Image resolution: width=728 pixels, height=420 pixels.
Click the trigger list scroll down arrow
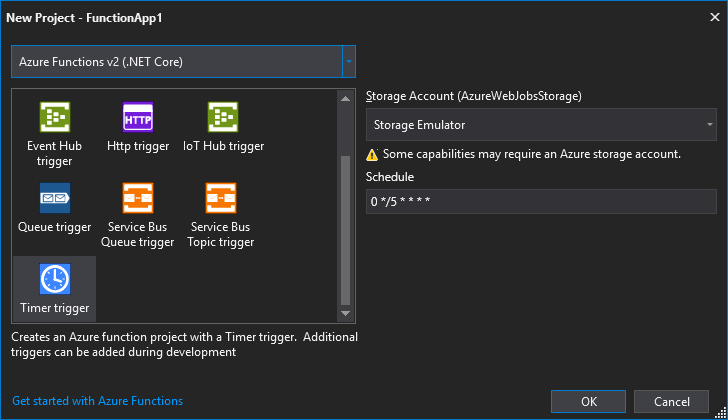pos(345,313)
